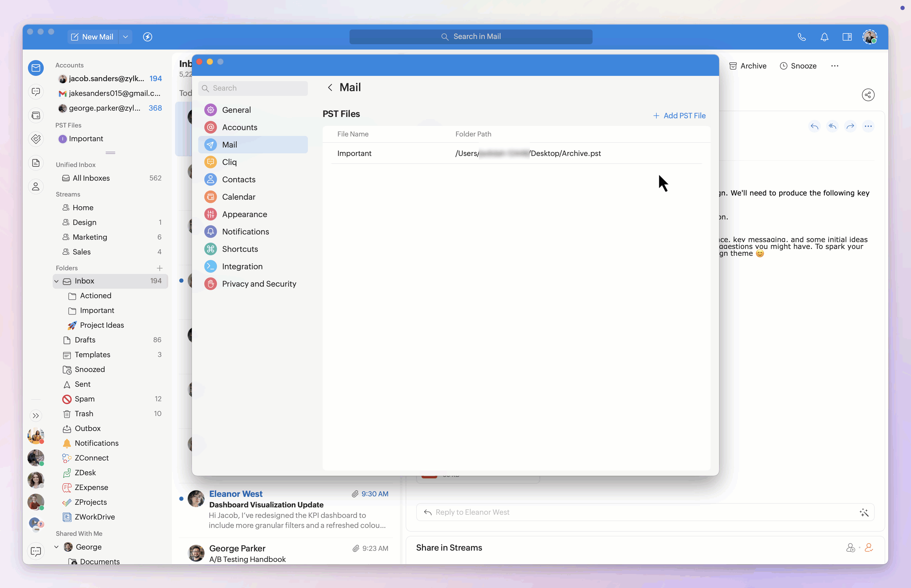The width and height of the screenshot is (911, 588).
Task: Click the forward arrow icon
Action: tap(850, 126)
